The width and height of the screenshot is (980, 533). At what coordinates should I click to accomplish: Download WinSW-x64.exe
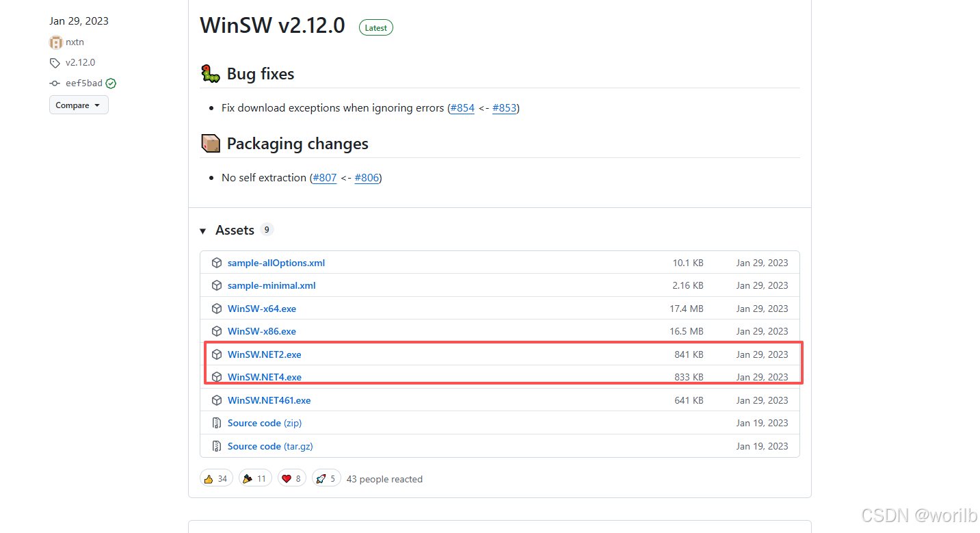[262, 309]
